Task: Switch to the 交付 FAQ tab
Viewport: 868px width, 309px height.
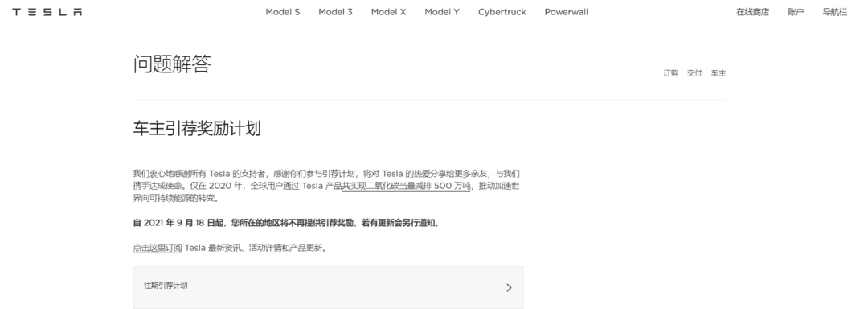Action: 694,73
